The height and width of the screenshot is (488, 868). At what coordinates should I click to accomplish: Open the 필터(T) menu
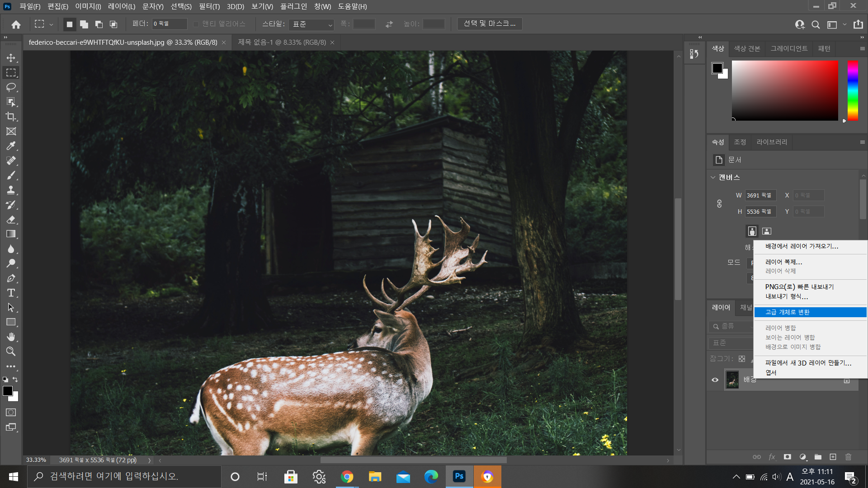pos(209,6)
